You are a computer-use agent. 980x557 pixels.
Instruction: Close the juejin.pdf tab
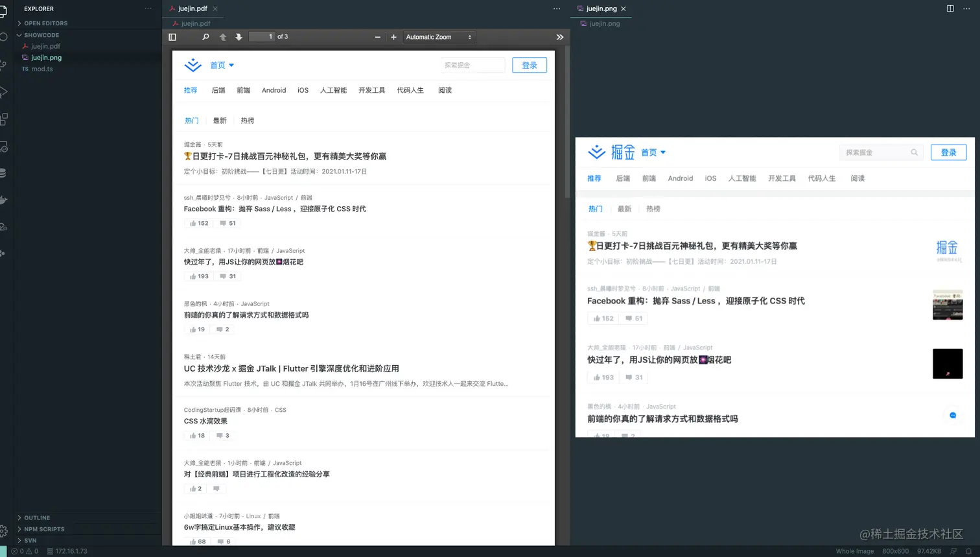pyautogui.click(x=215, y=8)
